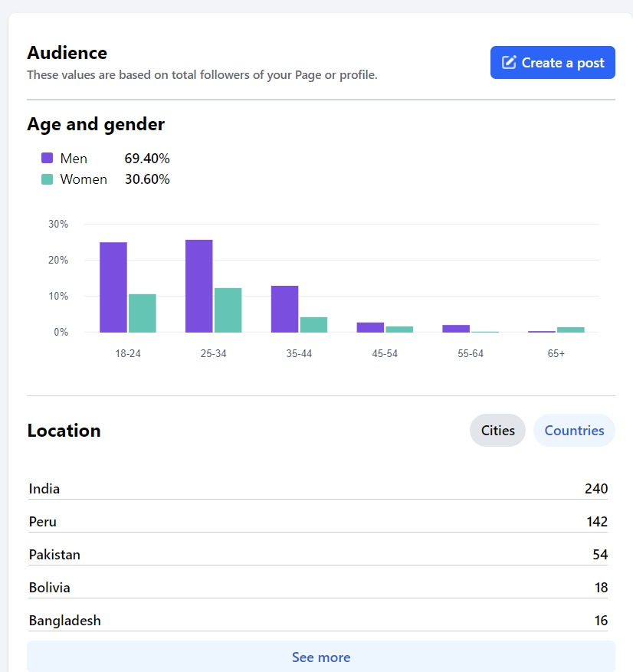Click the Women bar for ages 25-34

228,310
